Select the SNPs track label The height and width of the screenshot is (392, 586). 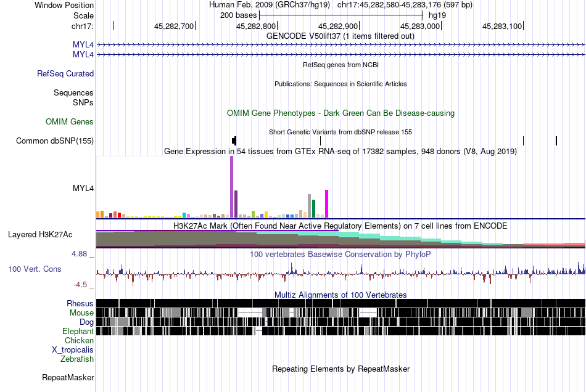point(83,102)
